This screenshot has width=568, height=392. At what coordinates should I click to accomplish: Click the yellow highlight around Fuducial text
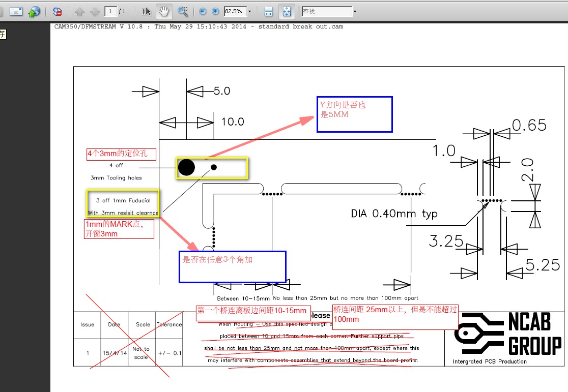123,203
